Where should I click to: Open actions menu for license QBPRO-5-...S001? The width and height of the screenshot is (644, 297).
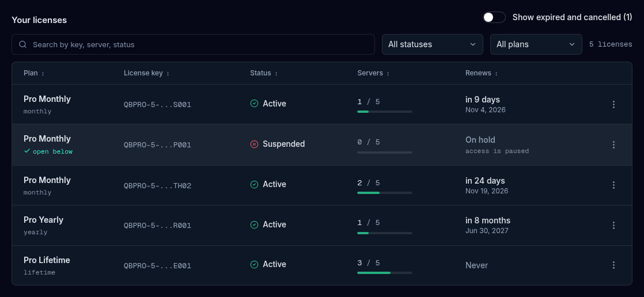613,105
